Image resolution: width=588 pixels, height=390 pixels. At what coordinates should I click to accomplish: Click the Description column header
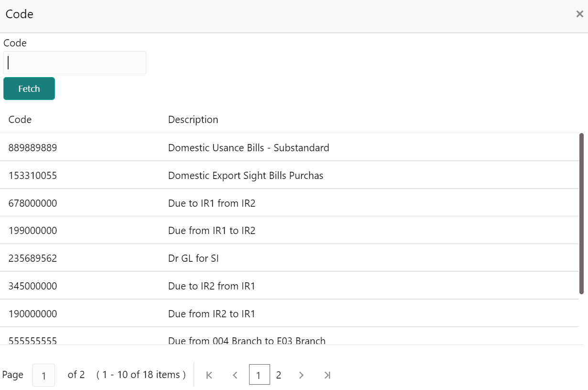coord(193,120)
